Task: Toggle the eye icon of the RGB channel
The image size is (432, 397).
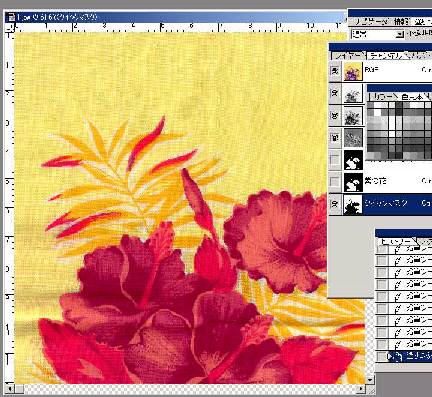Action: [x=335, y=71]
